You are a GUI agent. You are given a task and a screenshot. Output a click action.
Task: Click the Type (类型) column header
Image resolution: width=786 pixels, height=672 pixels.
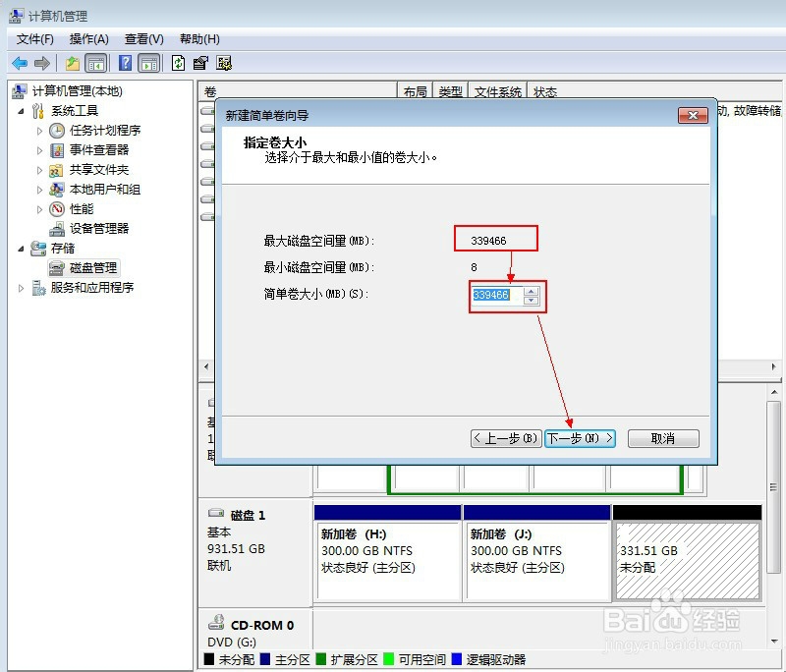[x=450, y=91]
